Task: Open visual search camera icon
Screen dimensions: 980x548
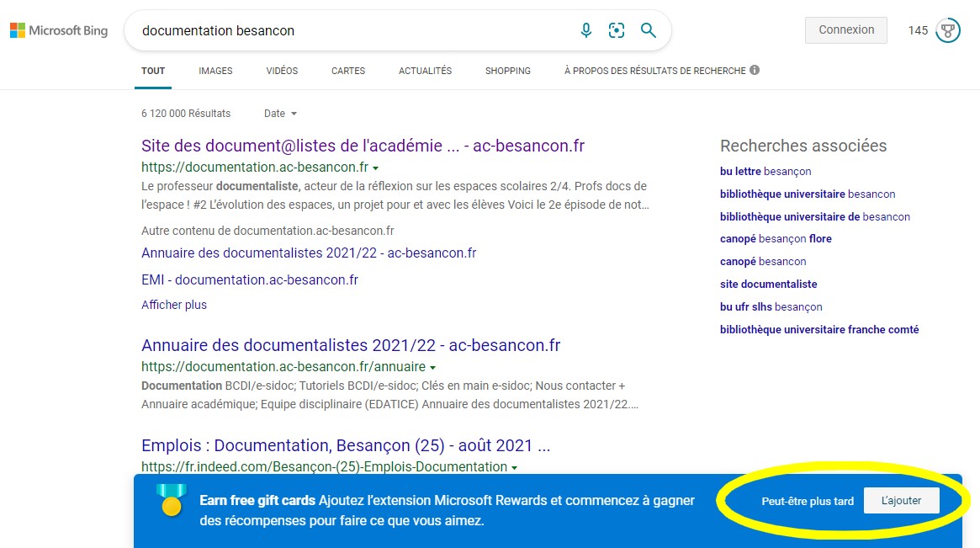Action: pos(617,30)
